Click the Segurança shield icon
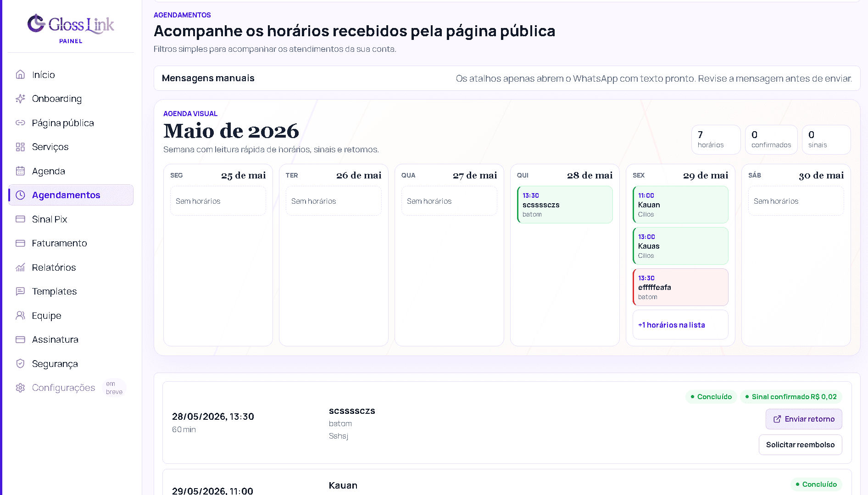This screenshot has width=868, height=495. pos(20,364)
